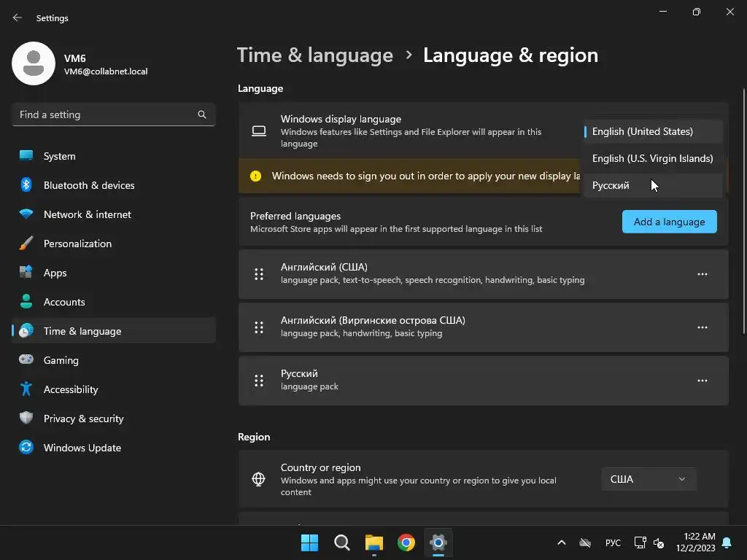Screen dimensions: 747x560
Task: Show hidden tray icons chevron
Action: coord(562,542)
